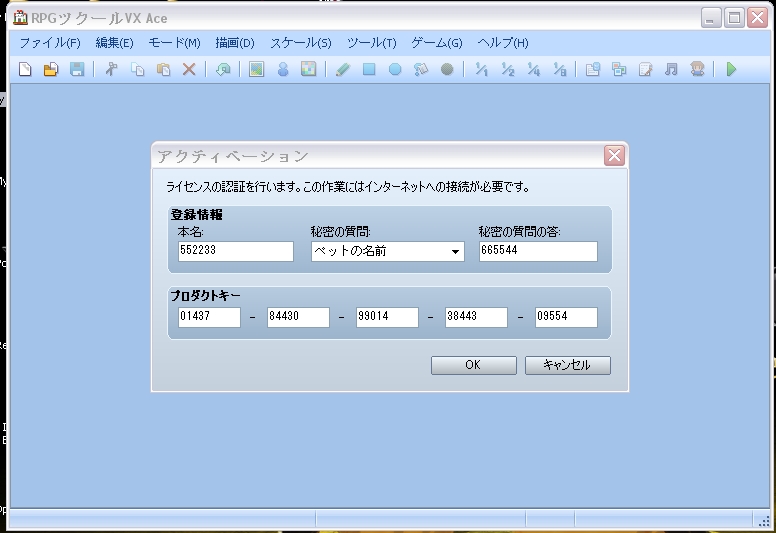Click product key field containing 84430
This screenshot has width=776, height=533.
(298, 317)
